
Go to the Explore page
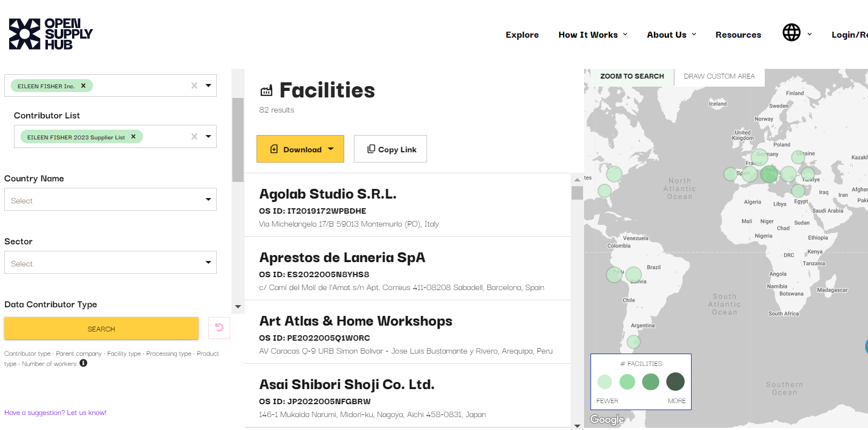522,34
